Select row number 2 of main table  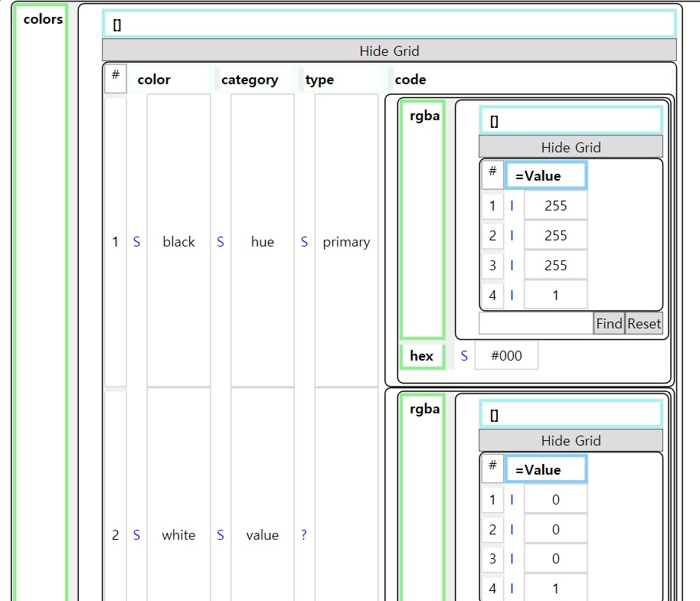pos(115,534)
